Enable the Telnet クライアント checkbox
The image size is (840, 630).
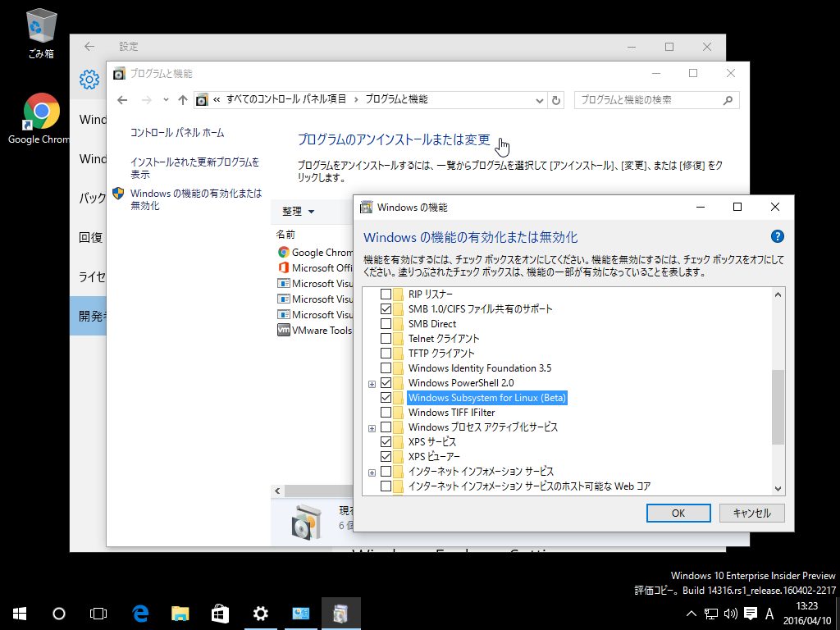click(386, 339)
